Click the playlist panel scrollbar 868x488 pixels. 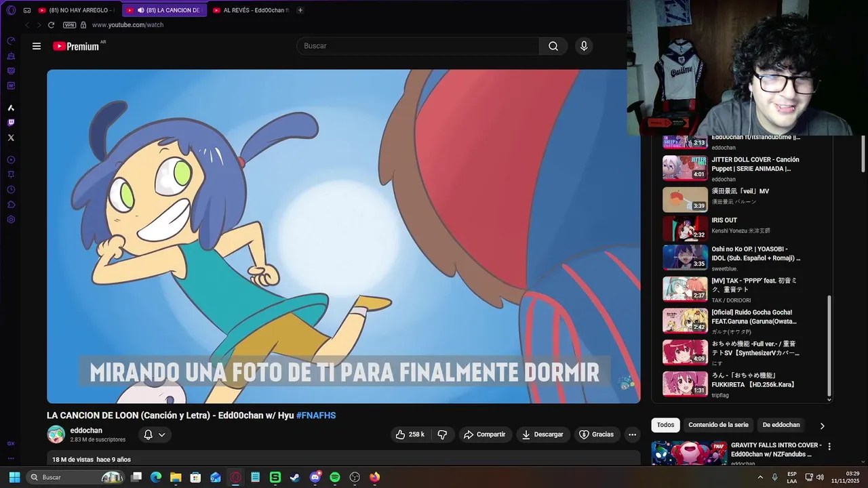tap(829, 346)
